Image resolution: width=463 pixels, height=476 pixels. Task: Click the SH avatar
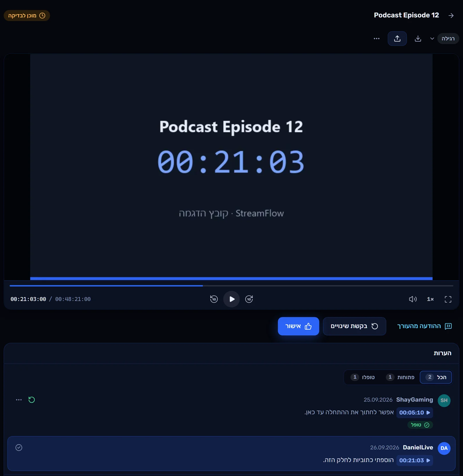(444, 400)
